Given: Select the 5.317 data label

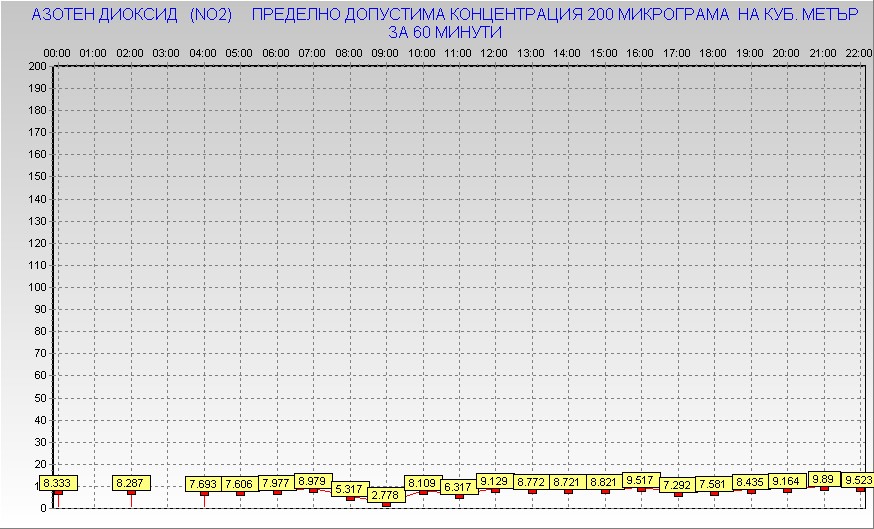Looking at the screenshot, I should [349, 489].
